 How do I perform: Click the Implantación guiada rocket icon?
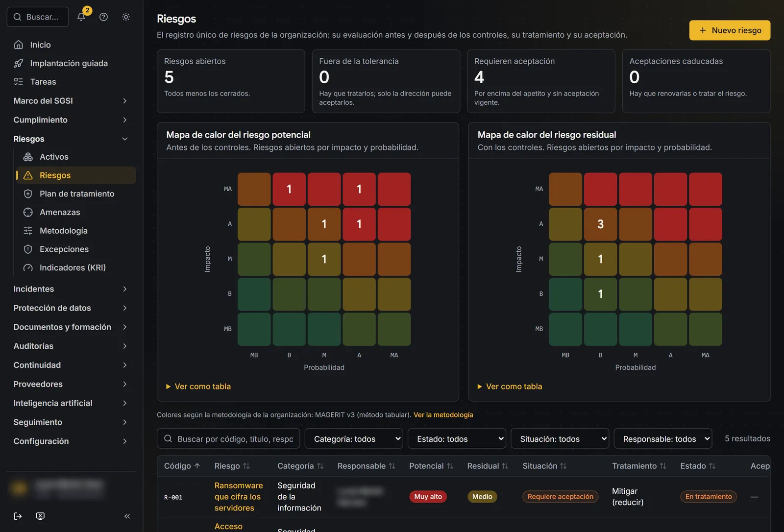click(x=19, y=63)
